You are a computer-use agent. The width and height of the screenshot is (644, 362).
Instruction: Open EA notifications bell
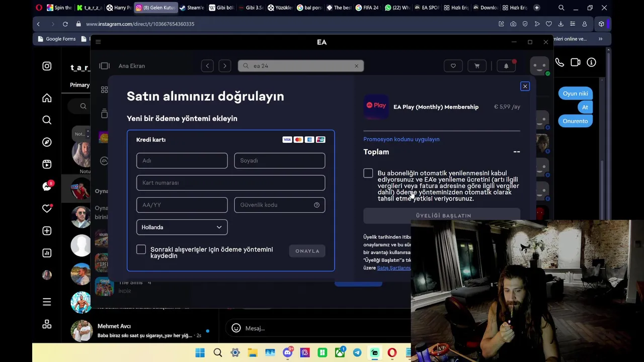[x=506, y=66]
